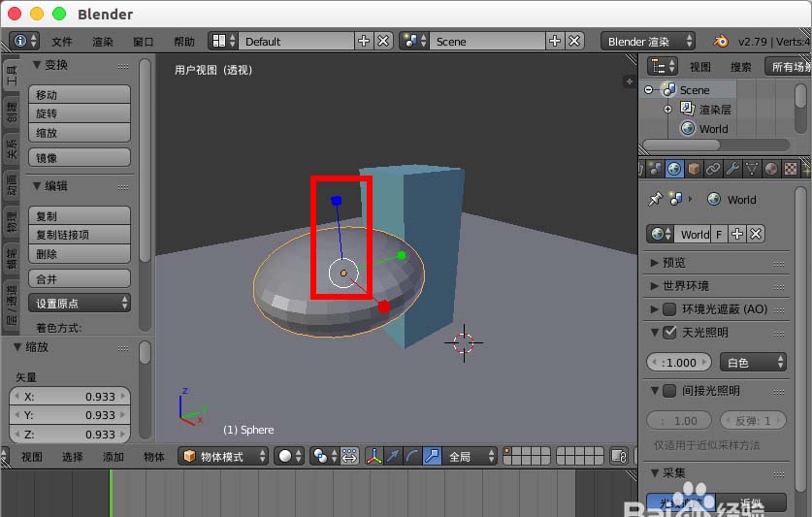The image size is (812, 517).
Task: Click the 合并 button
Action: [80, 278]
